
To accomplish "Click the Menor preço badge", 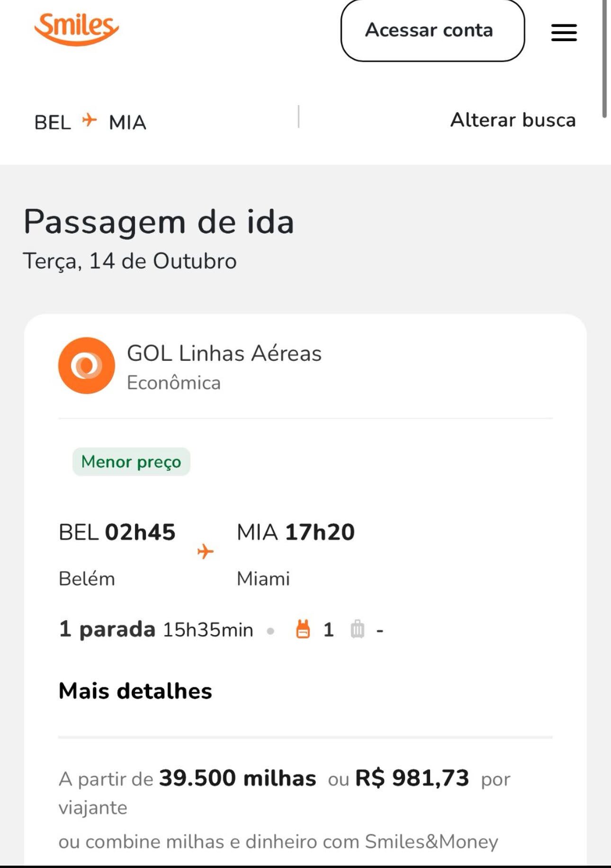I will point(131,462).
